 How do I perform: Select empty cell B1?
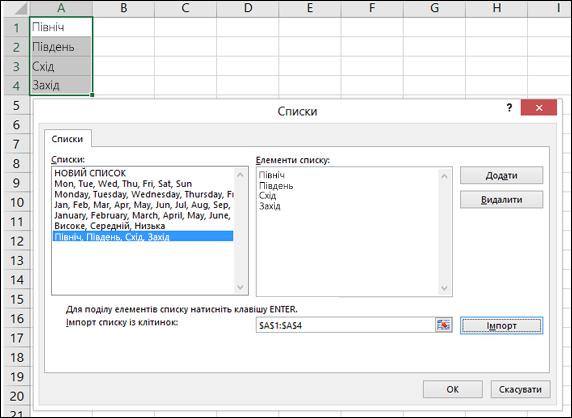pos(124,27)
